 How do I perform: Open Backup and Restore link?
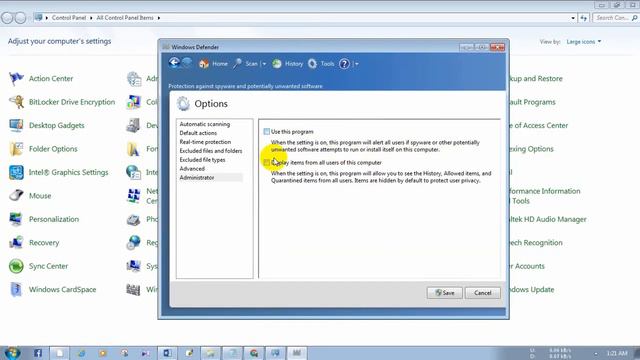(536, 78)
